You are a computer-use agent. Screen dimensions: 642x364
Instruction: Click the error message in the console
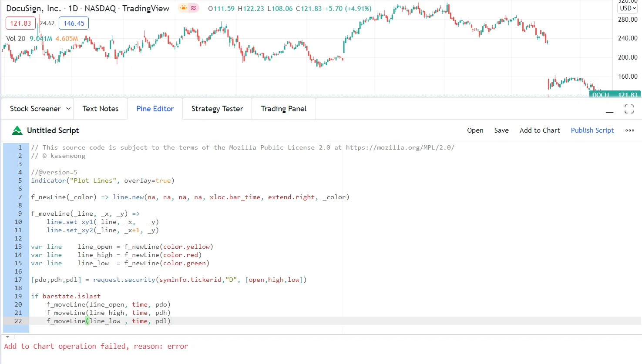(x=96, y=347)
